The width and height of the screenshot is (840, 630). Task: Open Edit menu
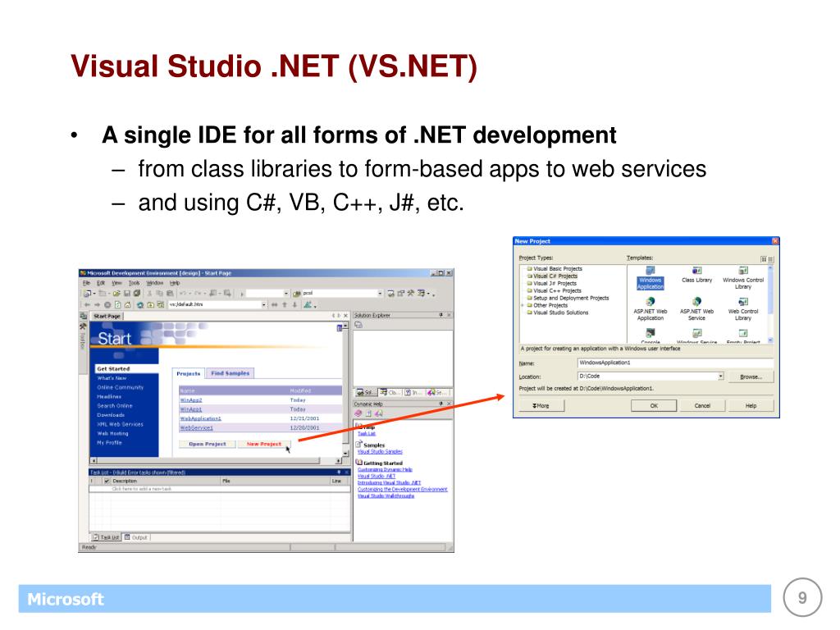[x=100, y=283]
